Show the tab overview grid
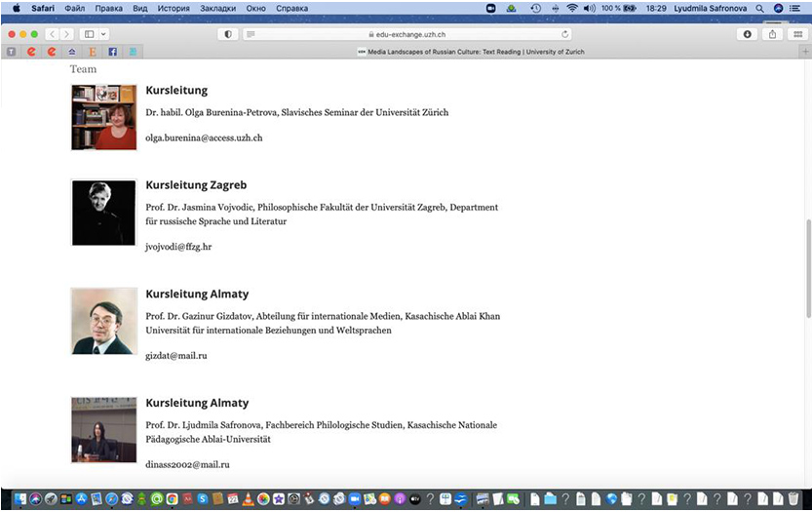This screenshot has height=512, width=812. point(797,34)
